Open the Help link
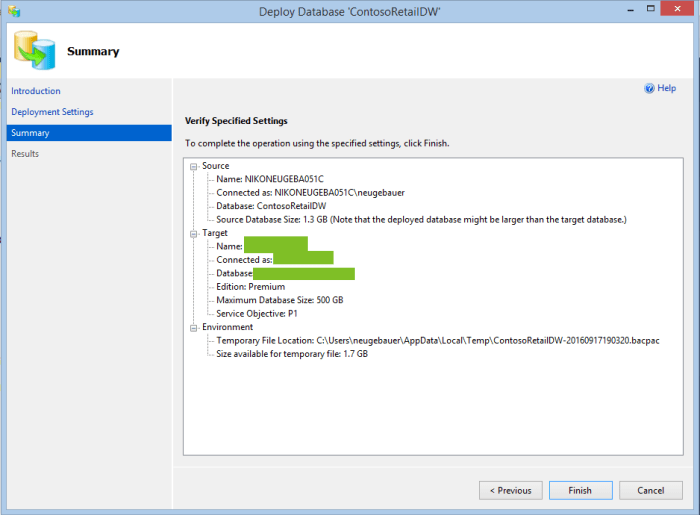Screen dimensions: 700x515 (667, 89)
